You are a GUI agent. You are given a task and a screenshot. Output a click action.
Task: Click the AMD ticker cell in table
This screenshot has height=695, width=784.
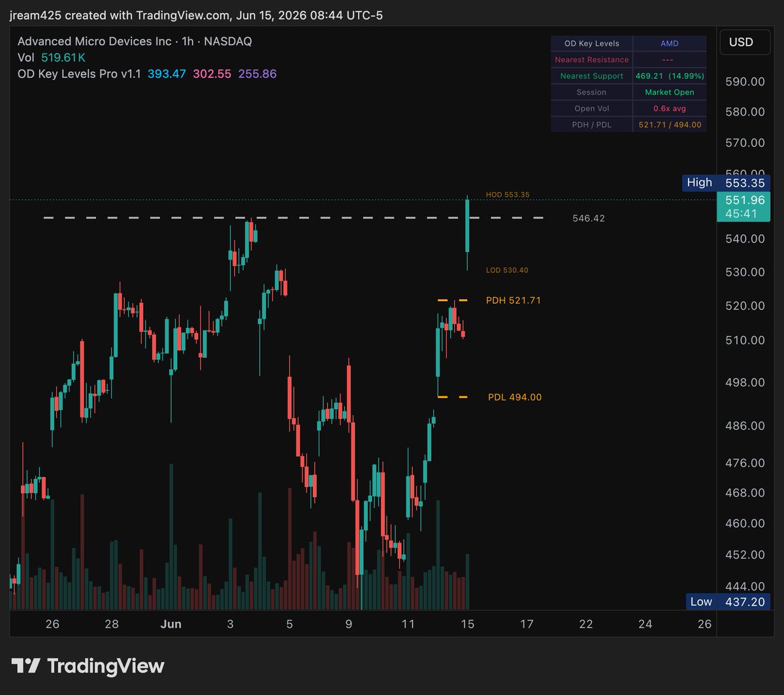(x=670, y=44)
